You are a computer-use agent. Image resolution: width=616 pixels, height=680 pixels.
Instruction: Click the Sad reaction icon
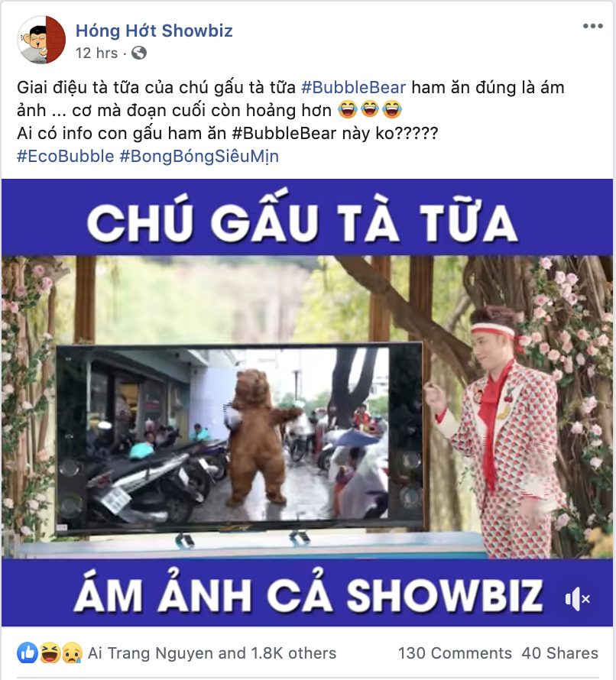72,652
